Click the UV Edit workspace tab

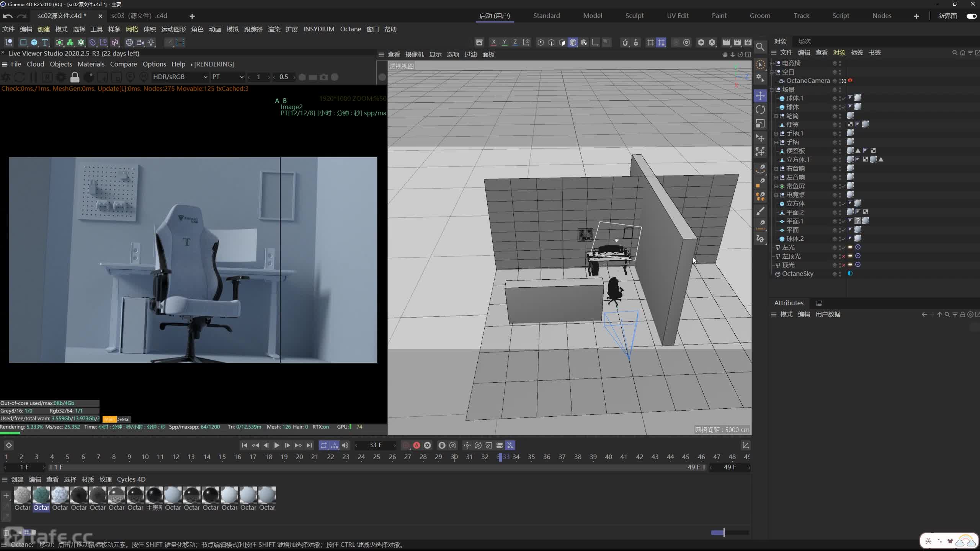[677, 15]
